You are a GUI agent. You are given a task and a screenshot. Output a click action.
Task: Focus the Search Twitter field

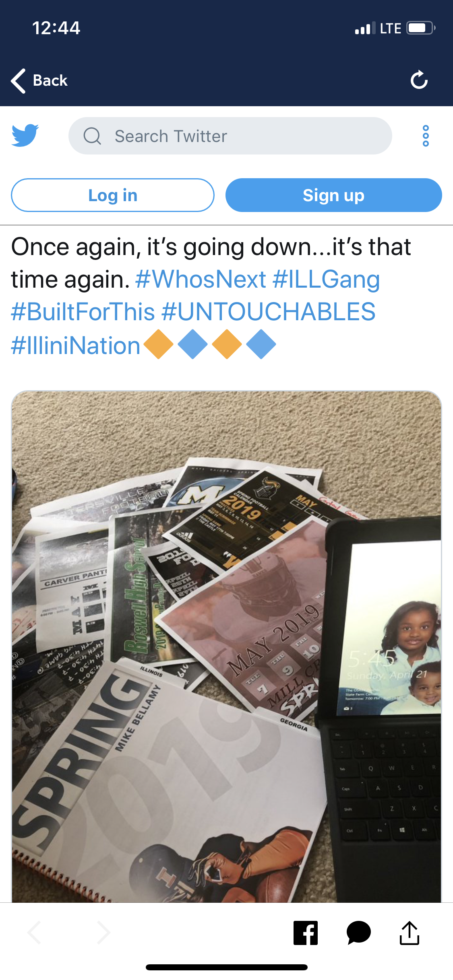(x=230, y=136)
